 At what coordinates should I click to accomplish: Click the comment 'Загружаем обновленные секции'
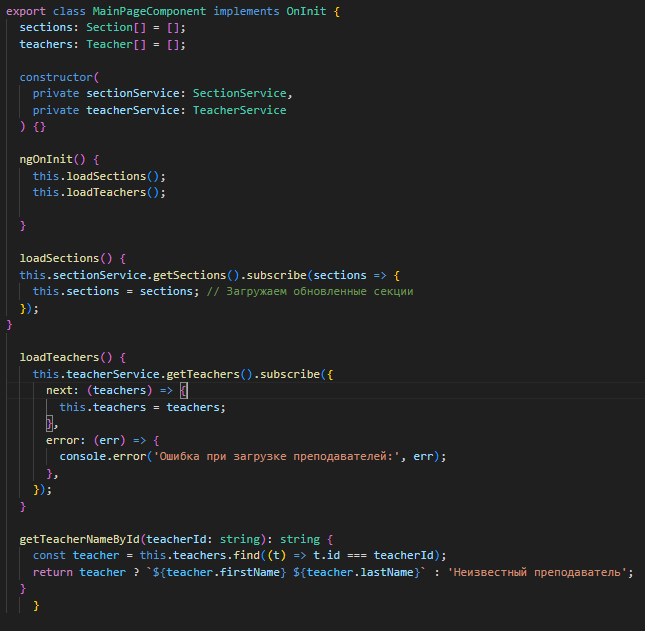(x=319, y=291)
